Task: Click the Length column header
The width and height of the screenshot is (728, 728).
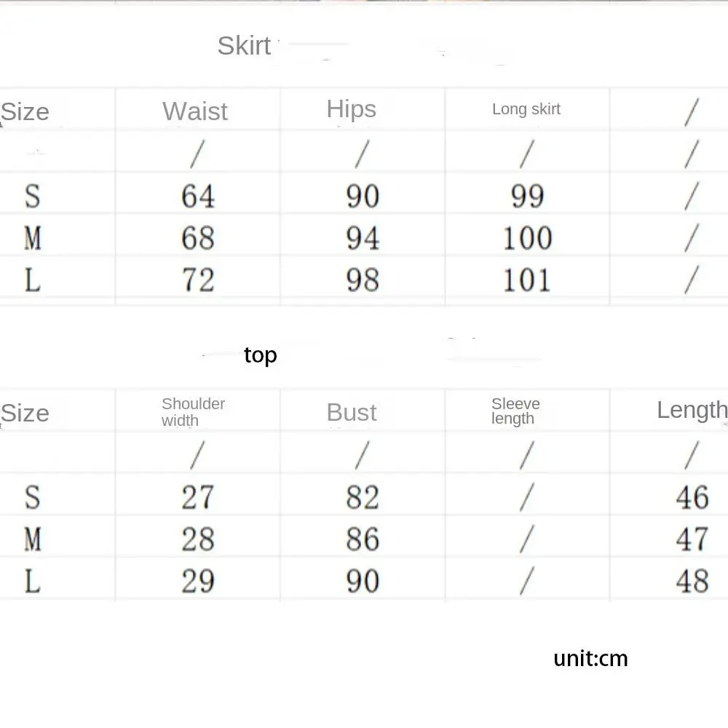Action: point(692,411)
